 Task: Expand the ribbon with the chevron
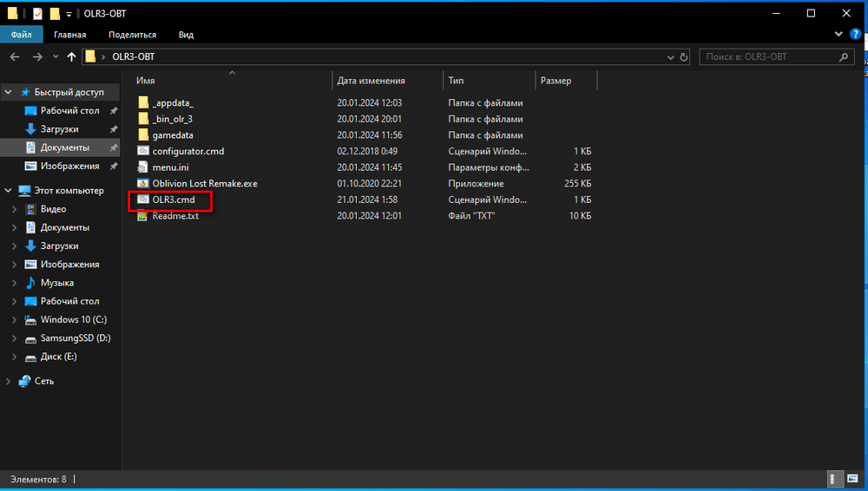[x=838, y=35]
